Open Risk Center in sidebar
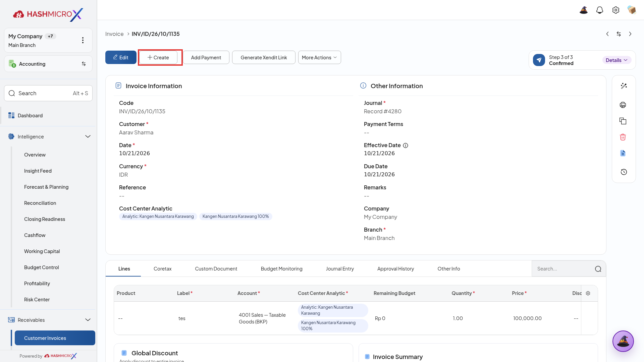The width and height of the screenshot is (644, 362). tap(37, 300)
